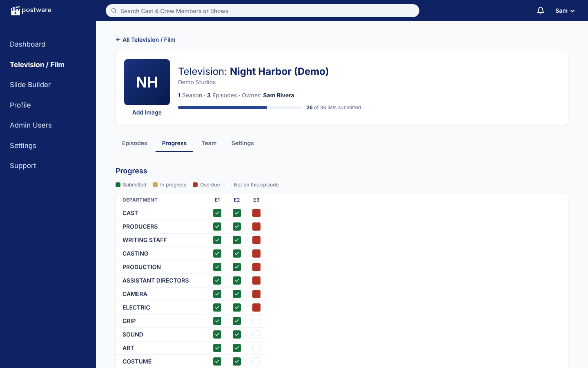Click the In progress legend swatch
Image resolution: width=588 pixels, height=368 pixels.
tap(155, 185)
